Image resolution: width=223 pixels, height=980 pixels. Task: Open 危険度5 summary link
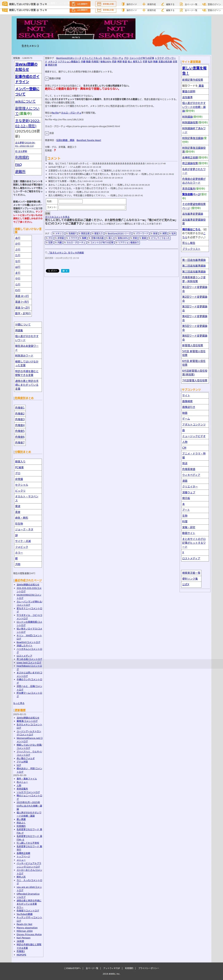(x=20, y=431)
